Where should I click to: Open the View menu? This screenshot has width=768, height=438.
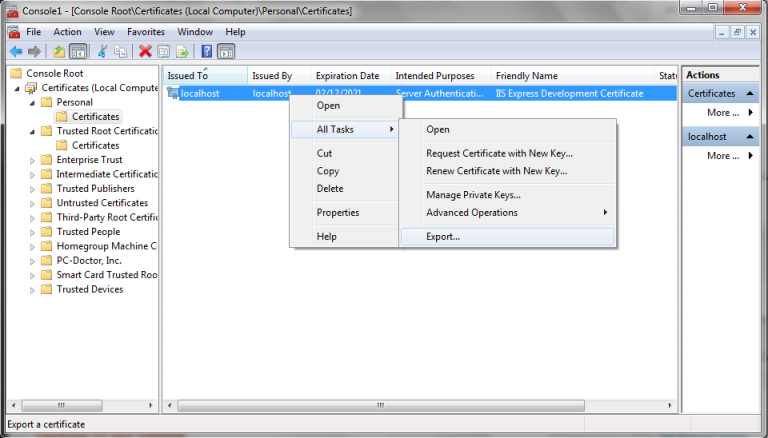104,32
